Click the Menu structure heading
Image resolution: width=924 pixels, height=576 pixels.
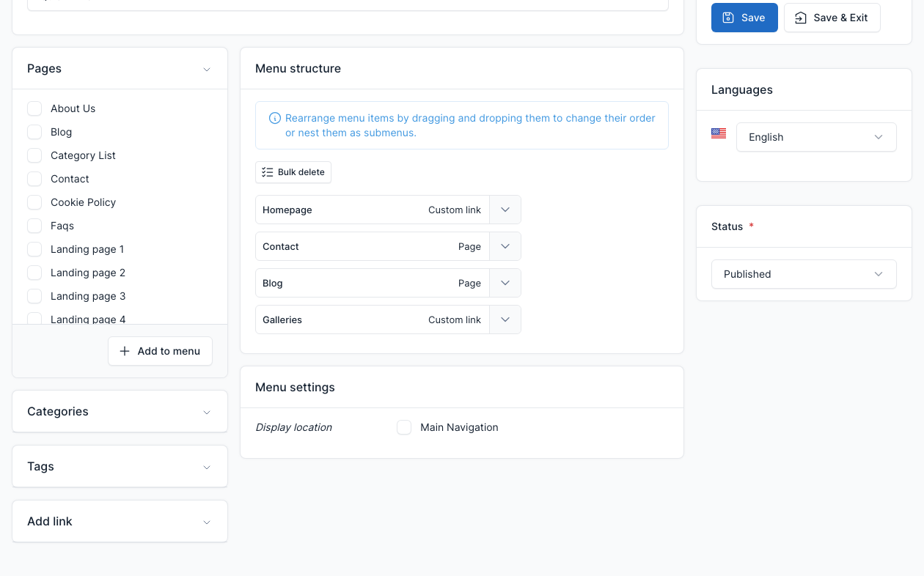298,69
